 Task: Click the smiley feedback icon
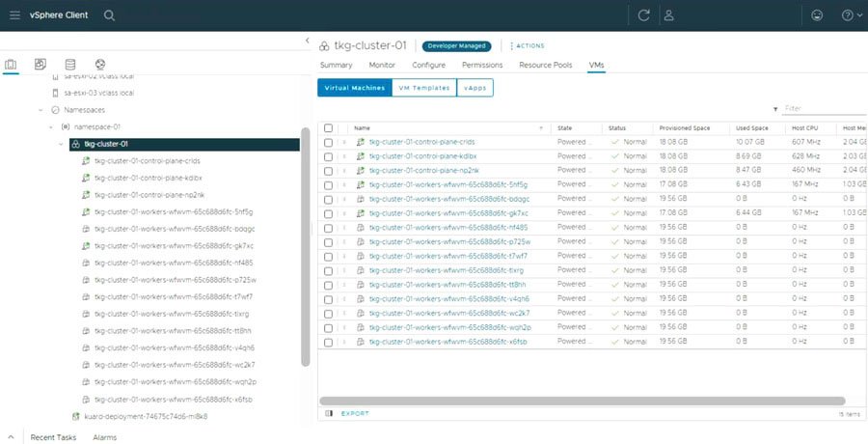pyautogui.click(x=818, y=15)
